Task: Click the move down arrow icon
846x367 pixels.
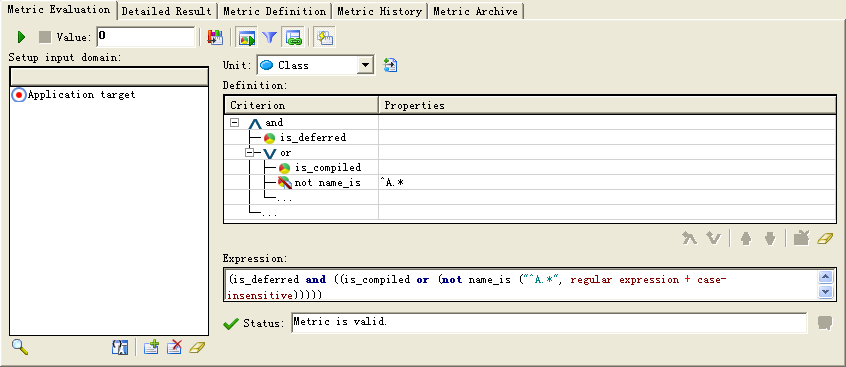Action: pyautogui.click(x=770, y=238)
